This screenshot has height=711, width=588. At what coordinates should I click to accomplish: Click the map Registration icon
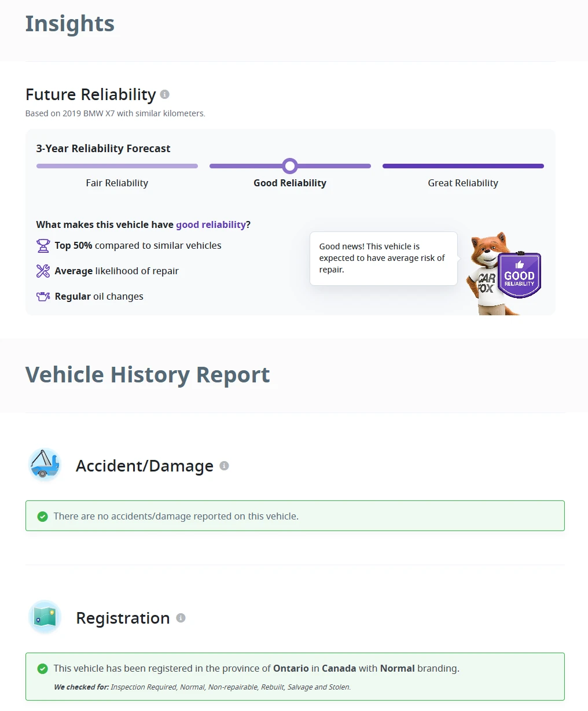45,617
